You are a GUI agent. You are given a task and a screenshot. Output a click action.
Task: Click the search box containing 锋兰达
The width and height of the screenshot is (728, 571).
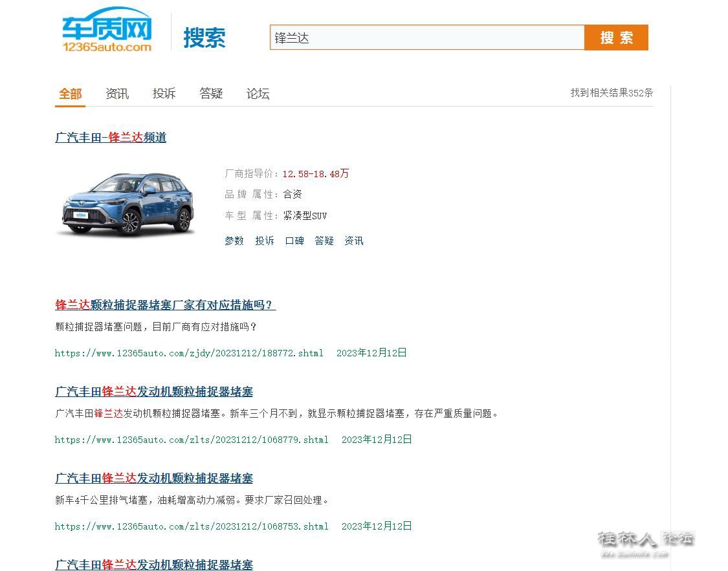pos(426,38)
